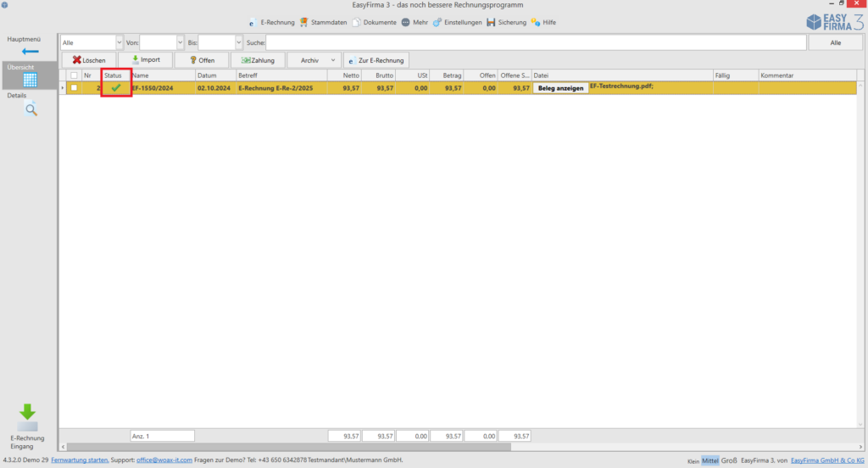Click the right arrow of horizontal scrollbar

coord(860,447)
